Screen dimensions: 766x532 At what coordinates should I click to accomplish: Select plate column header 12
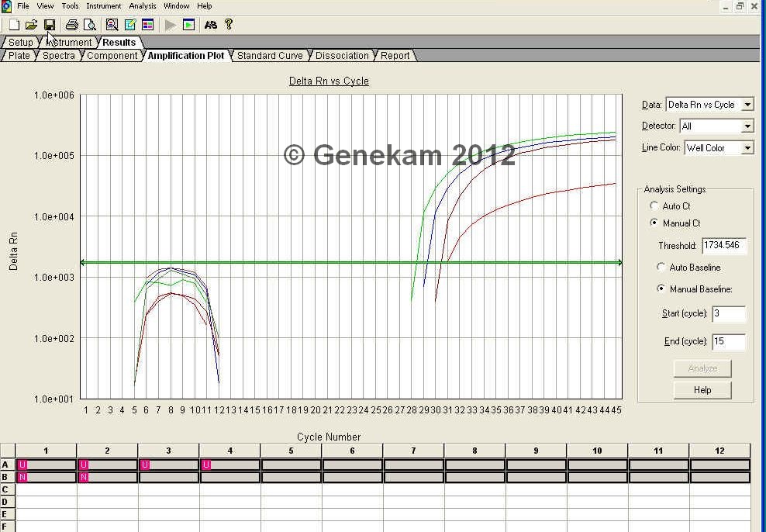[719, 451]
